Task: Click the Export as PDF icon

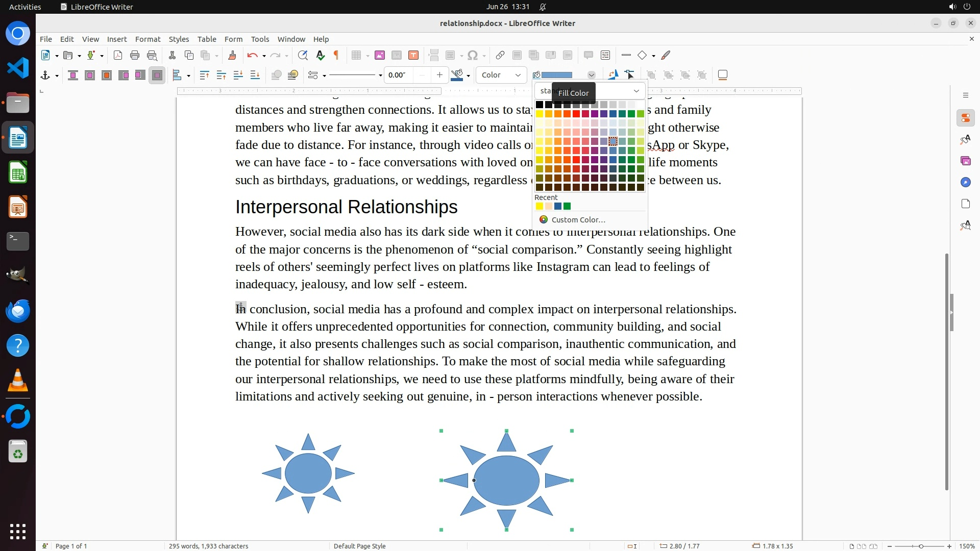Action: coord(118,56)
